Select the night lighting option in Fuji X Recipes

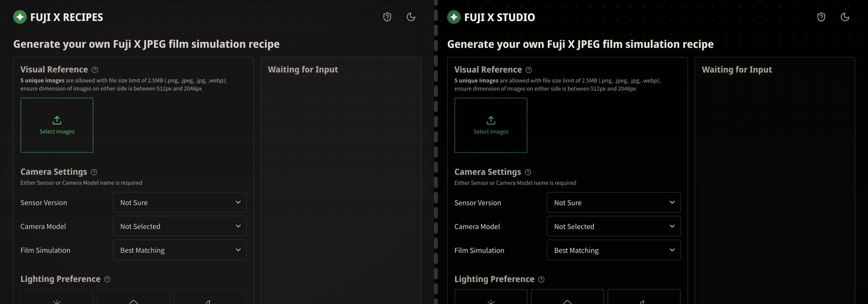210,297
